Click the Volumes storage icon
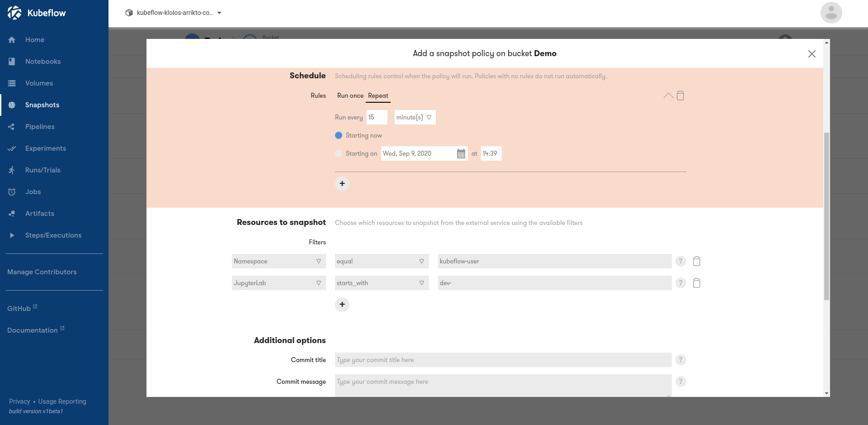Viewport: 868px width, 425px height. [x=12, y=83]
